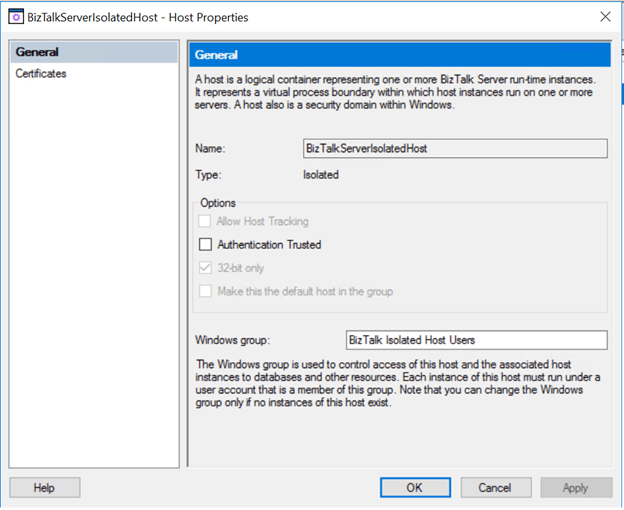Toggle the 32-bit only checkbox

(206, 268)
